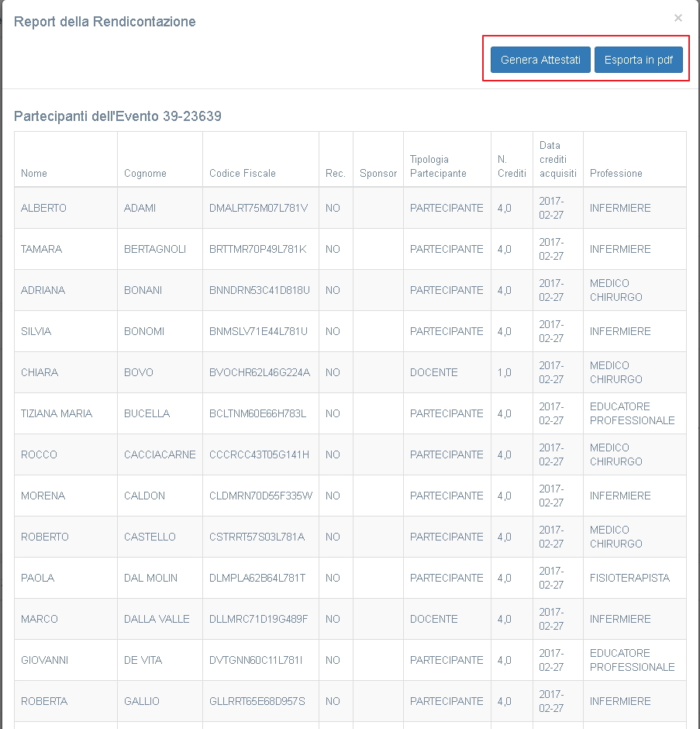Select fiscal code DMALRT75M07L781V
The width and height of the screenshot is (700, 729).
(x=258, y=208)
